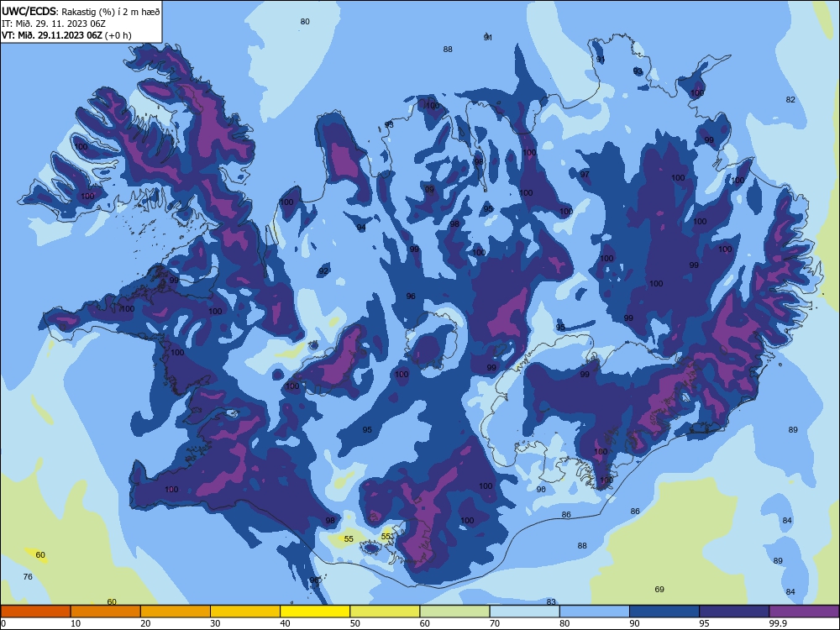Pick the light green 60–70 legend swatch
840x630 pixels.
(454, 612)
